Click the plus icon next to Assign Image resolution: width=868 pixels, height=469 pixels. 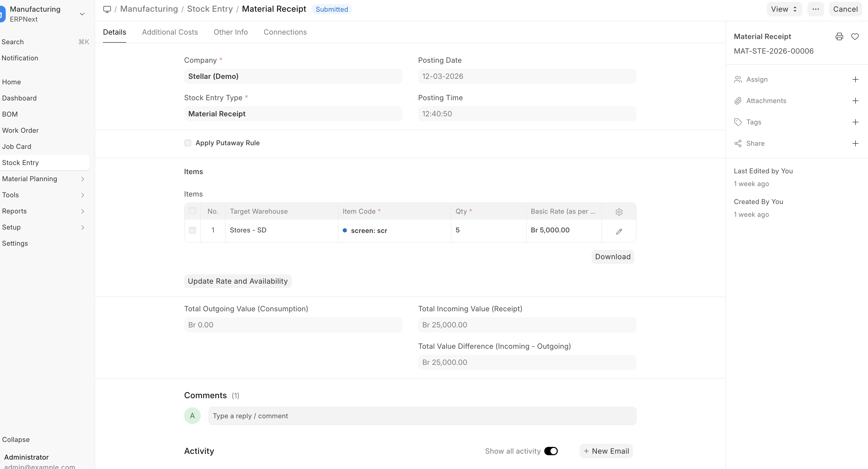coord(855,80)
